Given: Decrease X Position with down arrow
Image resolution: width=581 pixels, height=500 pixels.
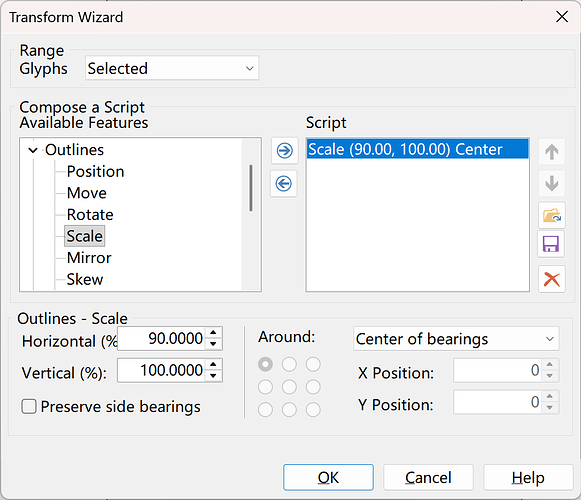Looking at the screenshot, I should 550,376.
